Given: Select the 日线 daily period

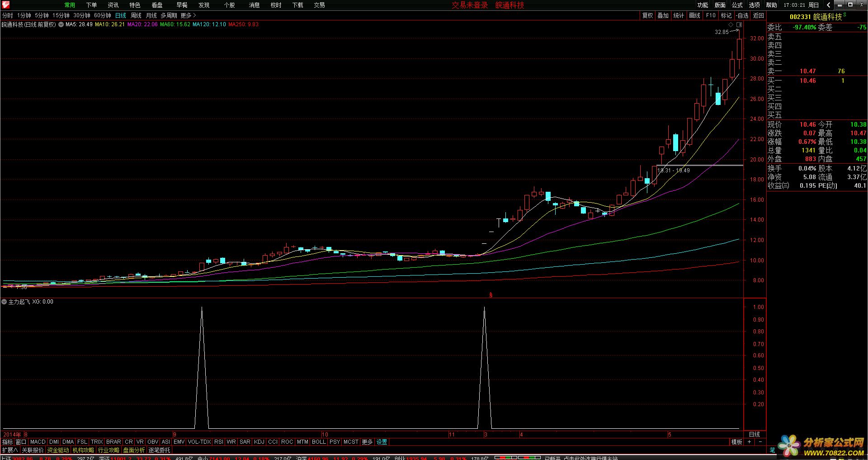Looking at the screenshot, I should click(x=121, y=15).
